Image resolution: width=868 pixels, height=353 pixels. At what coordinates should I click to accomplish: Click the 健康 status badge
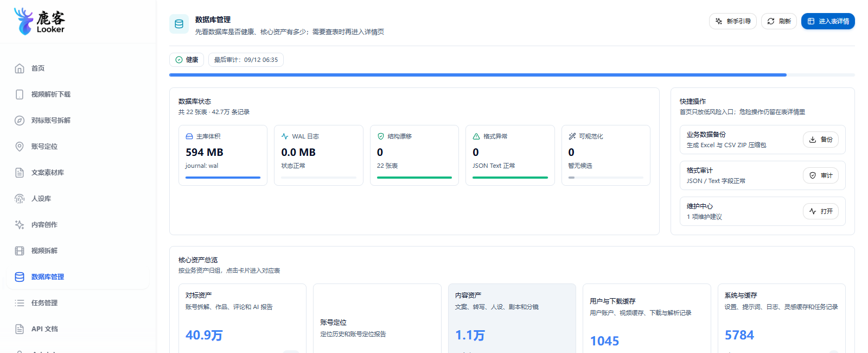(x=187, y=60)
